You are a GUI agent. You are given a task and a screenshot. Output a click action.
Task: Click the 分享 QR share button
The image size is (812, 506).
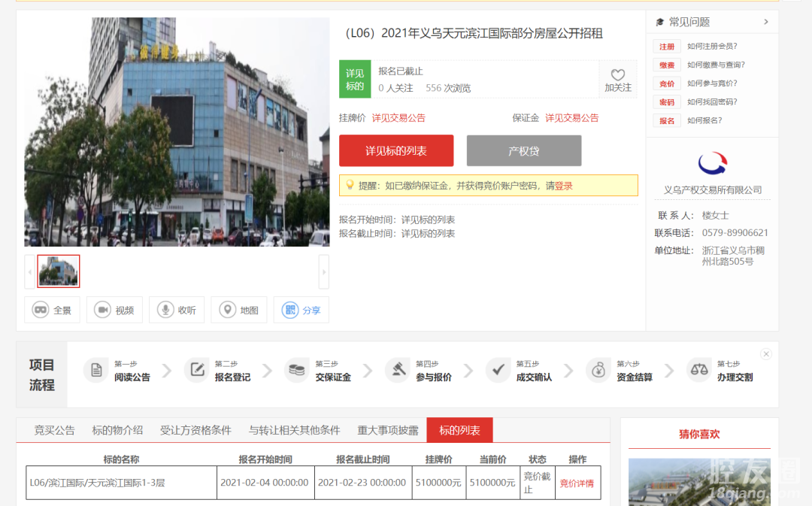301,310
